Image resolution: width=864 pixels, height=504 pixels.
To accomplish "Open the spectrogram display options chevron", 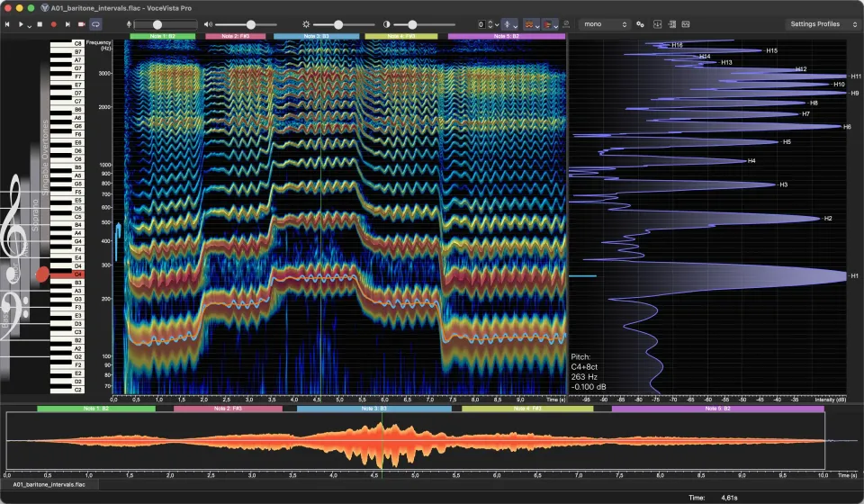I will click(x=536, y=25).
